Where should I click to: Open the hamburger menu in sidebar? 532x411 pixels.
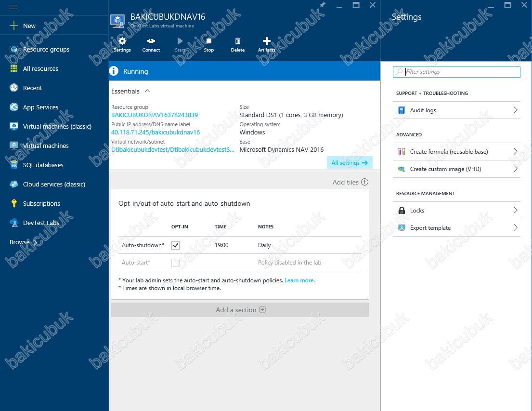coord(13,7)
